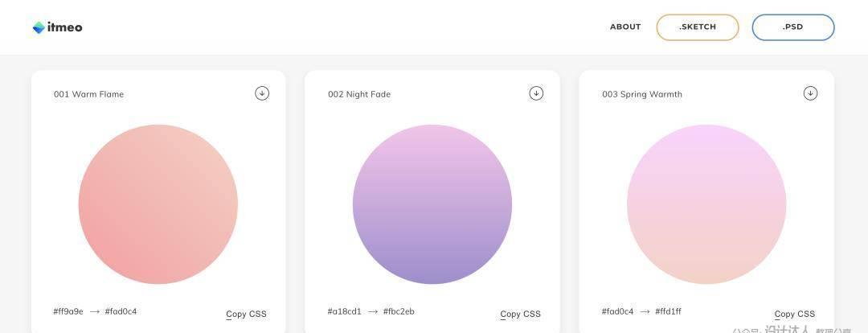The width and height of the screenshot is (868, 333).
Task: Select the Night Fade purple gradient circle
Action: (x=432, y=204)
